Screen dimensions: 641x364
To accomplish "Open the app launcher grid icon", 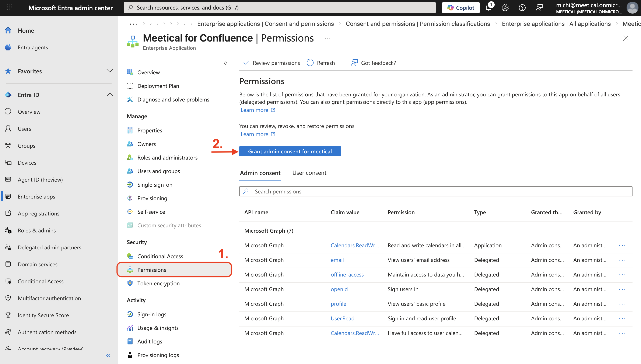I will (x=10, y=7).
